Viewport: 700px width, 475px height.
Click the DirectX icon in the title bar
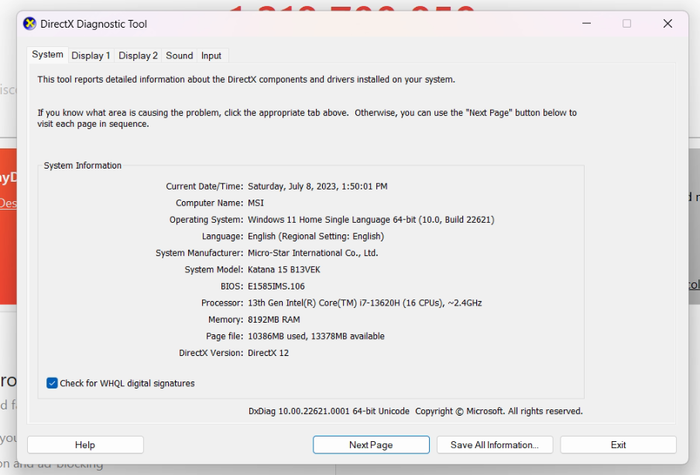click(x=29, y=24)
